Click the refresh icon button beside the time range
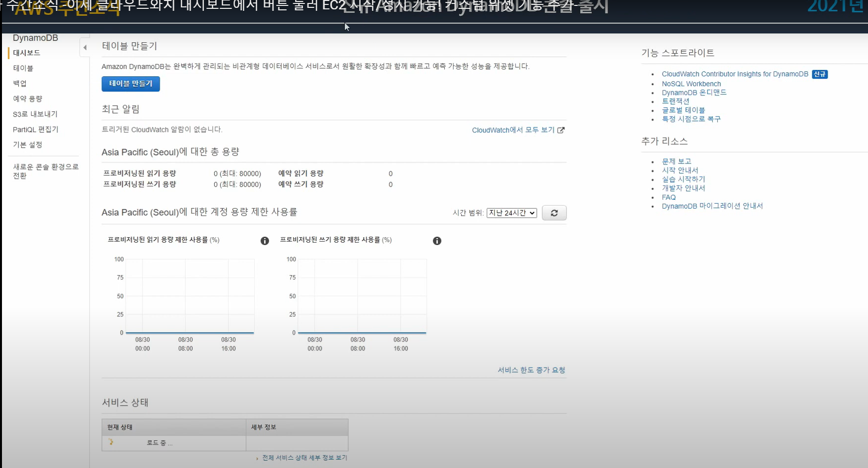Viewport: 868px width, 468px height. click(x=554, y=213)
